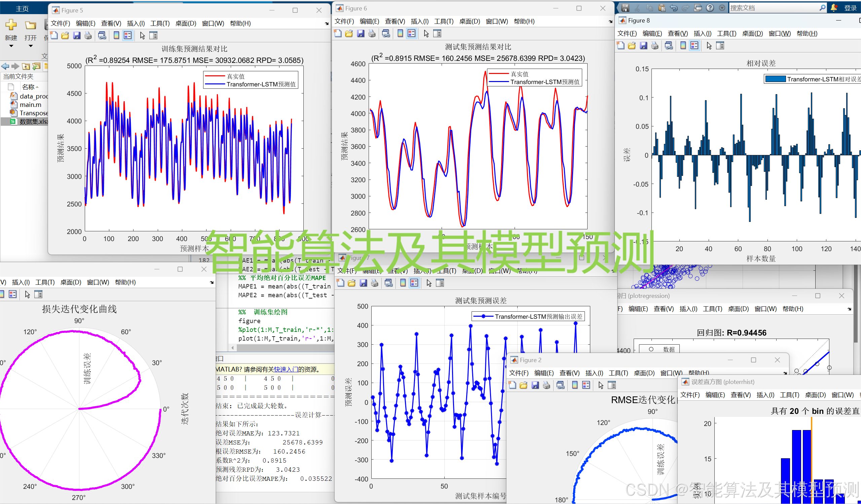The width and height of the screenshot is (861, 504).
Task: Open a file from Figure 8's toolbar
Action: (632, 45)
